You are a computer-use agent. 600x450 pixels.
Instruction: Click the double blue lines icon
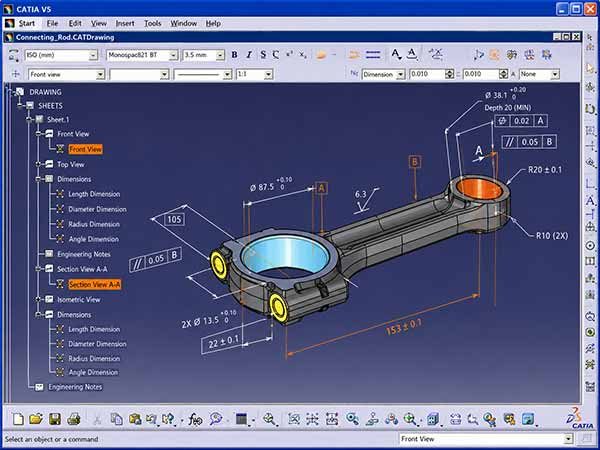(373, 55)
